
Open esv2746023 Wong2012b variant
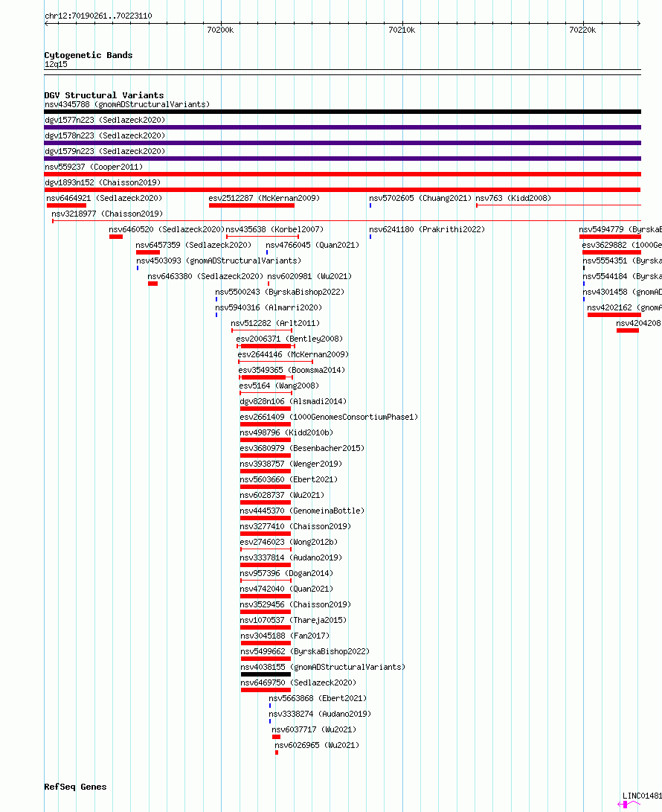(289, 542)
